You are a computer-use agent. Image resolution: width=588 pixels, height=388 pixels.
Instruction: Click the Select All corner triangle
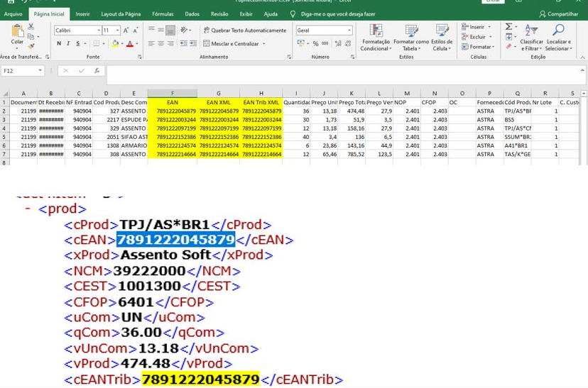click(5, 93)
